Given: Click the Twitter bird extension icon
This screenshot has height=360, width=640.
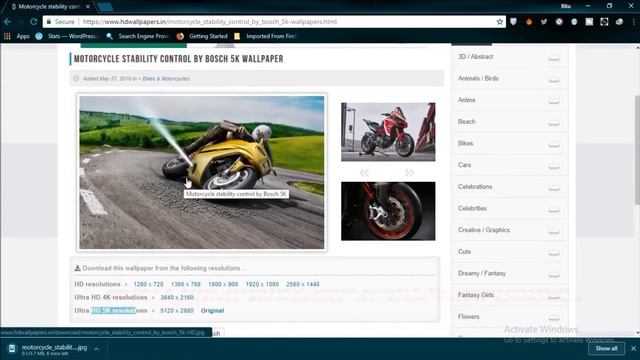Looking at the screenshot, I should [x=544, y=22].
